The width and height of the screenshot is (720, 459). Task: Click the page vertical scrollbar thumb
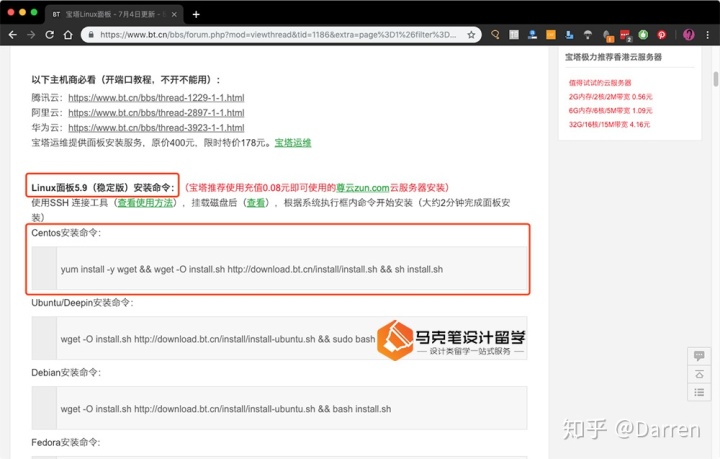coord(715,78)
